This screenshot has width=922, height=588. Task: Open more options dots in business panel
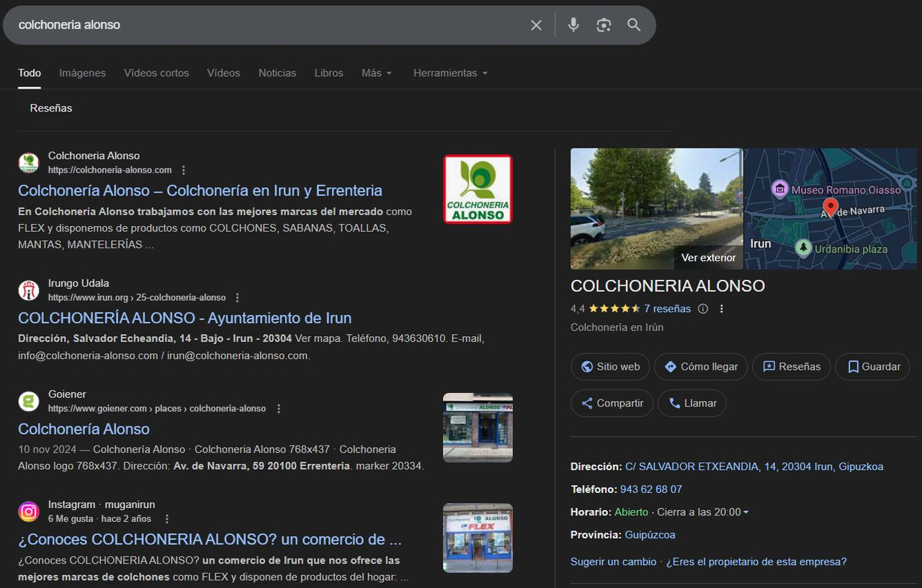[x=722, y=309]
